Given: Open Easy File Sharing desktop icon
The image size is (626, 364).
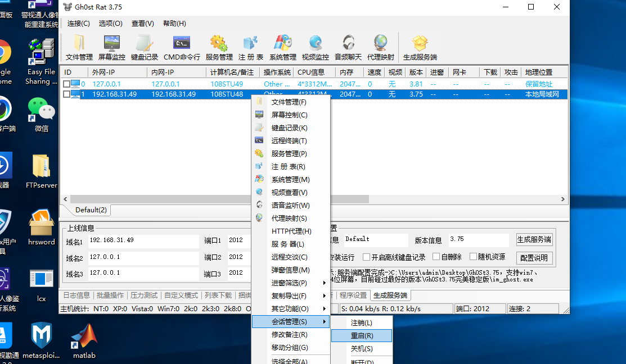Looking at the screenshot, I should point(40,62).
